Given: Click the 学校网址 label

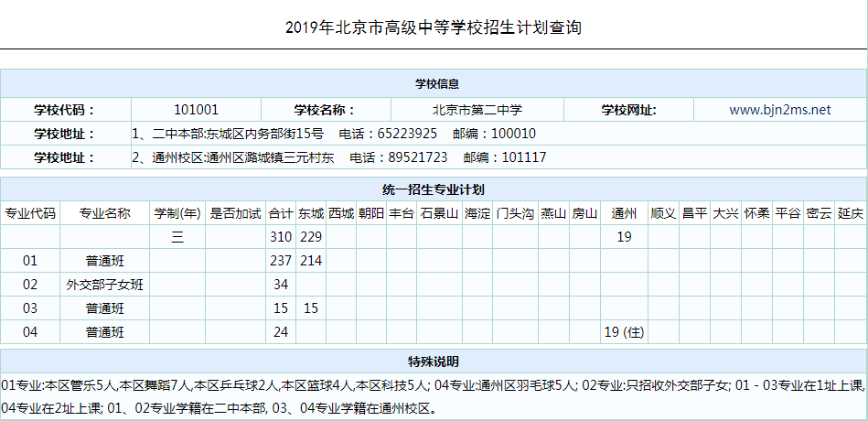Looking at the screenshot, I should (x=628, y=110).
